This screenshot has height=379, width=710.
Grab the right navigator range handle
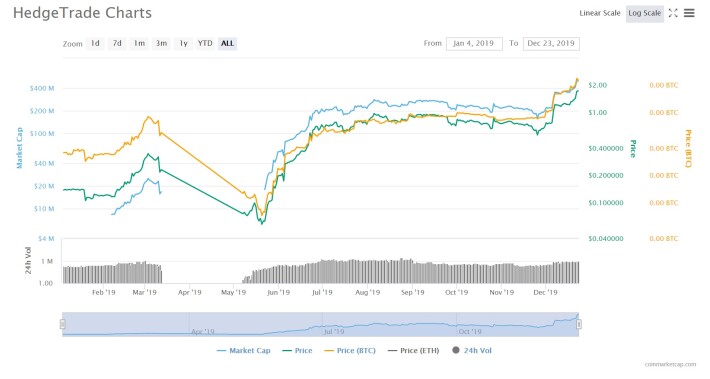click(579, 324)
